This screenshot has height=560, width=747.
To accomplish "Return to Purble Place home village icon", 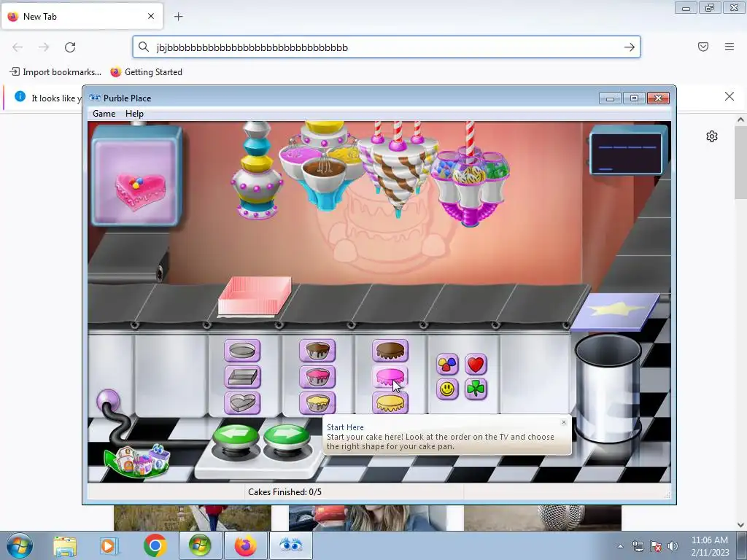I will [138, 461].
